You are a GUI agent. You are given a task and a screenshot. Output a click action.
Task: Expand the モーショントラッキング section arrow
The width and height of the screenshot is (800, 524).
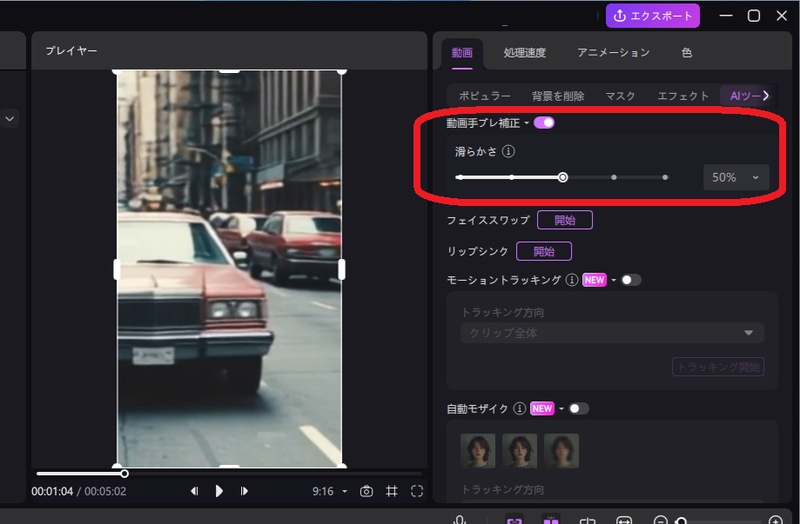pos(614,280)
